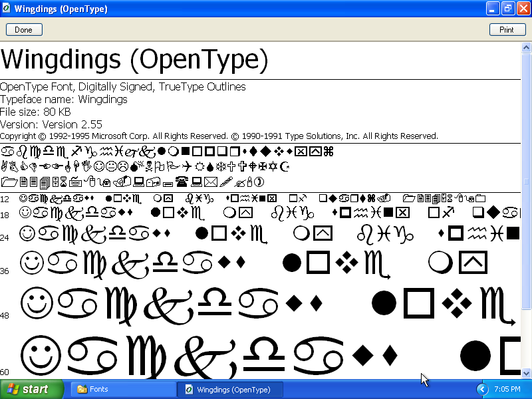Click the Leo glyph in 24pt row
This screenshot has height=399, width=532.
pyautogui.click(x=365, y=235)
